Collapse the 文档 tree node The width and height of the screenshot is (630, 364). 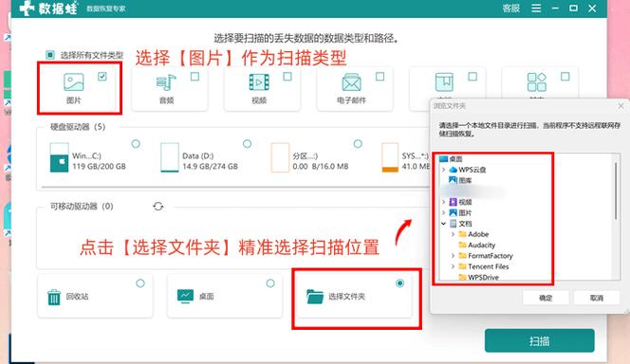(444, 224)
